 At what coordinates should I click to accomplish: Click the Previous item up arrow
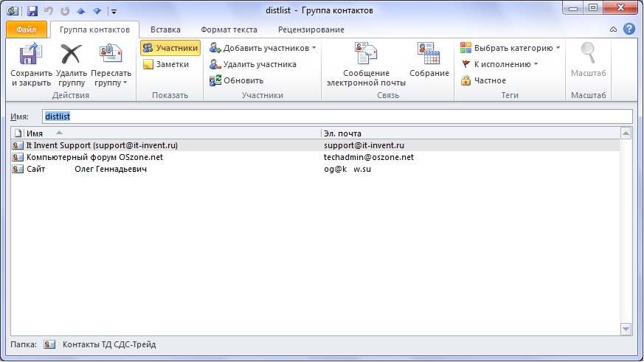coord(81,11)
